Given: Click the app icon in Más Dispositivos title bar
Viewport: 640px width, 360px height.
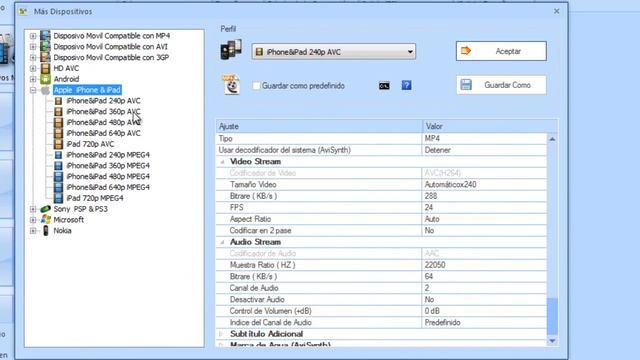Looking at the screenshot, I should point(23,11).
